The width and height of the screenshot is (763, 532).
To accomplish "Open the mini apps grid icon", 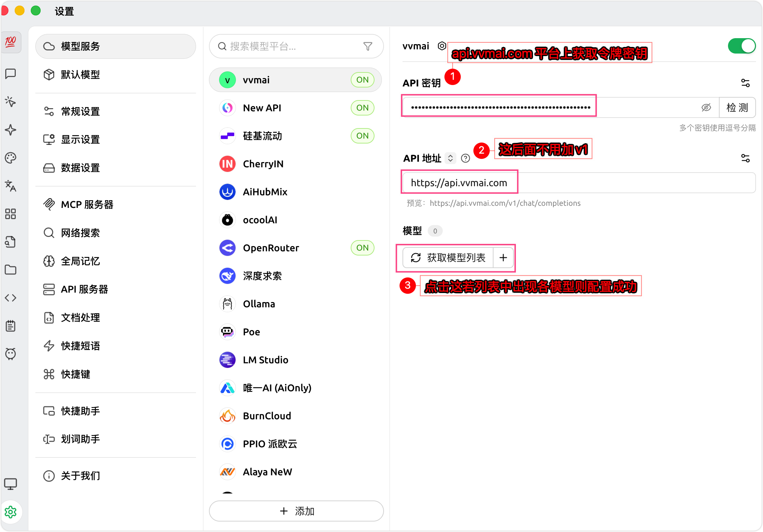I will 10,214.
